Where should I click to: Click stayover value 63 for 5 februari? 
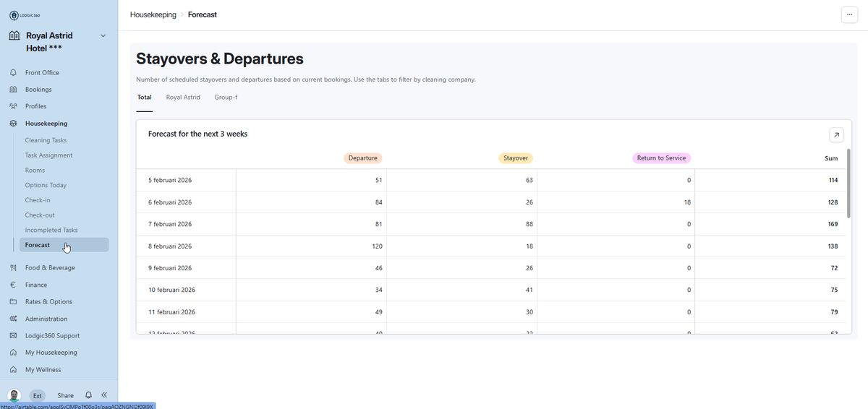pyautogui.click(x=529, y=180)
